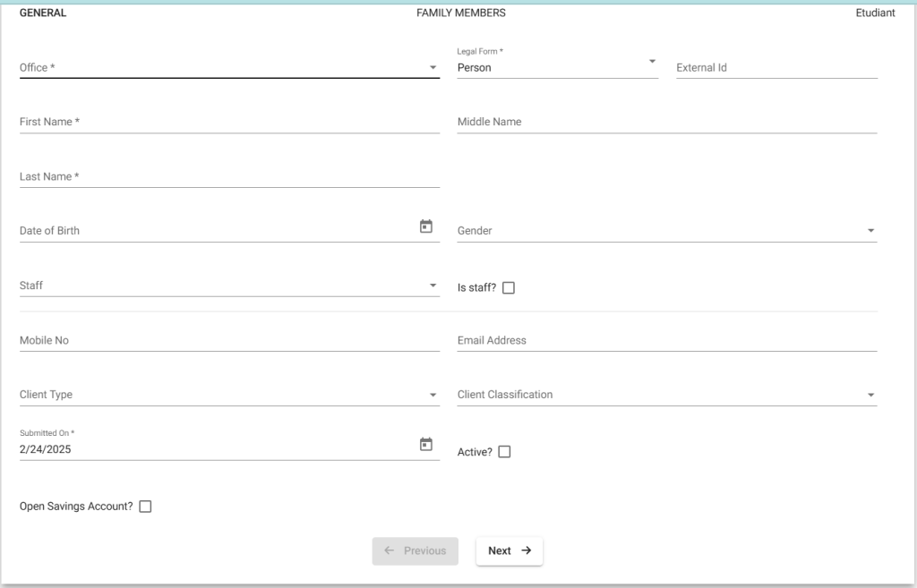Image resolution: width=917 pixels, height=588 pixels.
Task: Open the Client Type dropdown
Action: (433, 394)
